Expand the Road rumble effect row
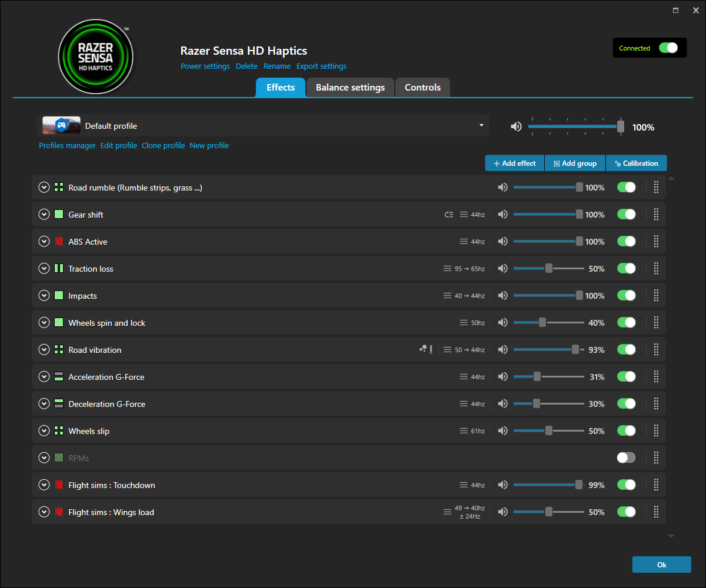 click(44, 188)
